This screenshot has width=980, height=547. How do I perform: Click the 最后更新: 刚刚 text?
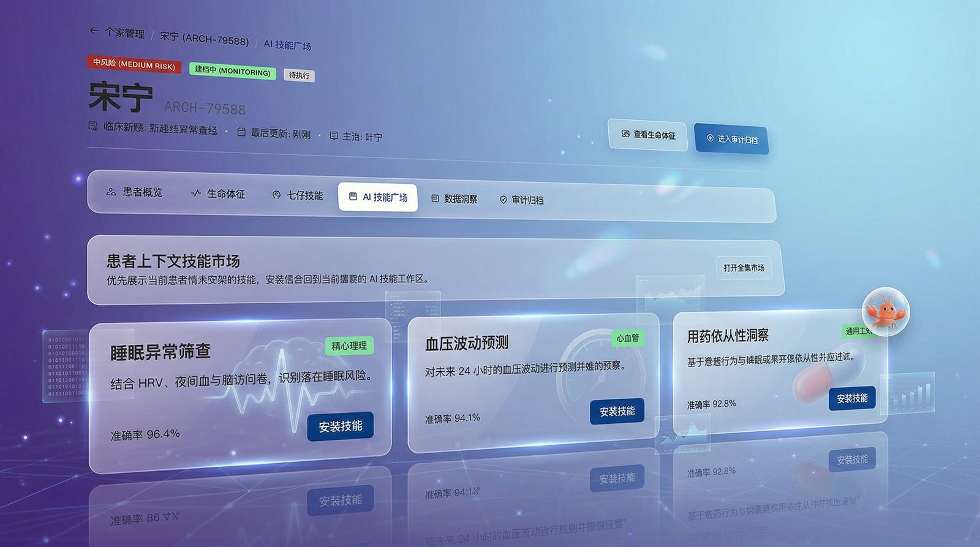click(x=281, y=134)
